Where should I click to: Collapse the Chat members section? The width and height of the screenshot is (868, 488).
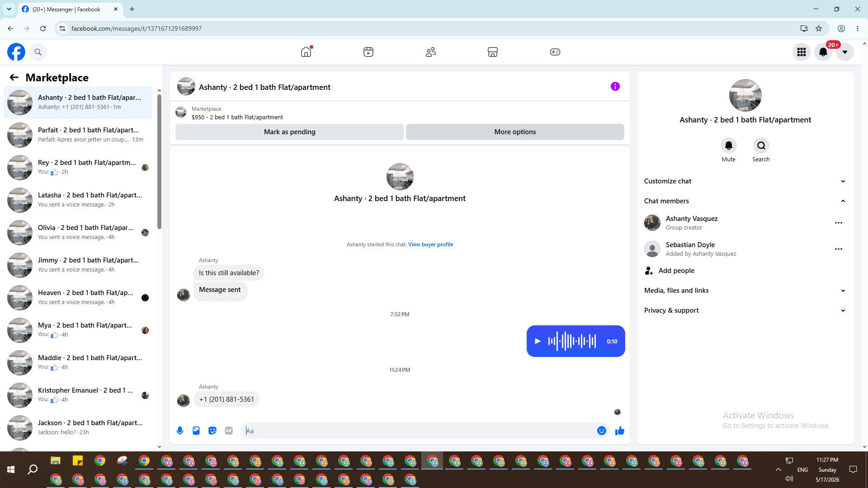(x=745, y=201)
